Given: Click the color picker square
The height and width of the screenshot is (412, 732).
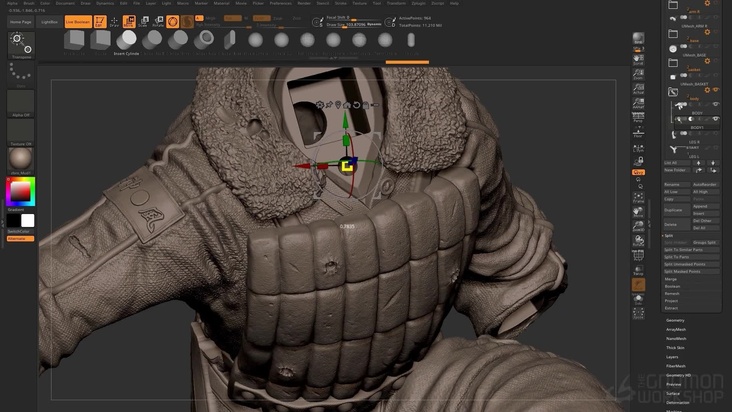Looking at the screenshot, I should 21,192.
